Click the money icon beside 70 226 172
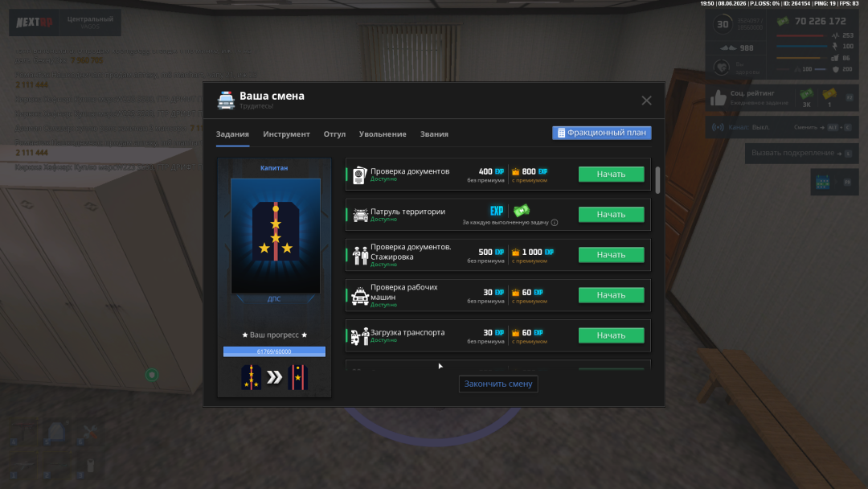This screenshot has height=489, width=868. click(x=783, y=22)
